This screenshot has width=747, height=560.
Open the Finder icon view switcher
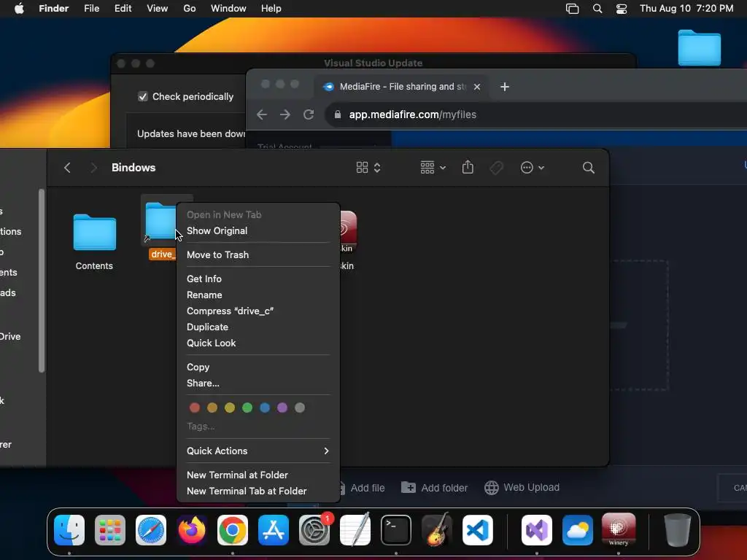[368, 168]
